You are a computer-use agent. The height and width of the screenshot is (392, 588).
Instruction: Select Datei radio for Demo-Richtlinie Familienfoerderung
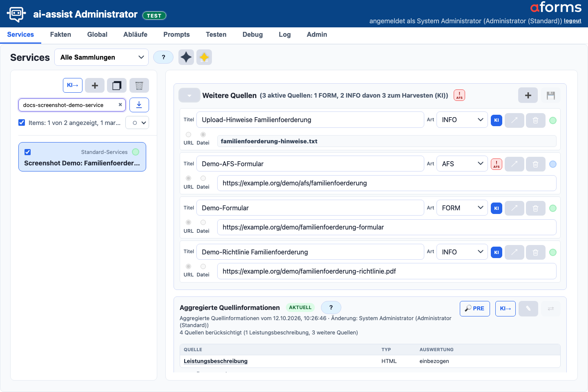(203, 267)
